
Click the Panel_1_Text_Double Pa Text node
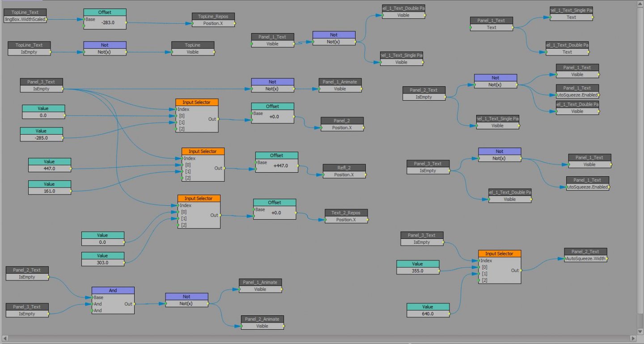click(567, 48)
